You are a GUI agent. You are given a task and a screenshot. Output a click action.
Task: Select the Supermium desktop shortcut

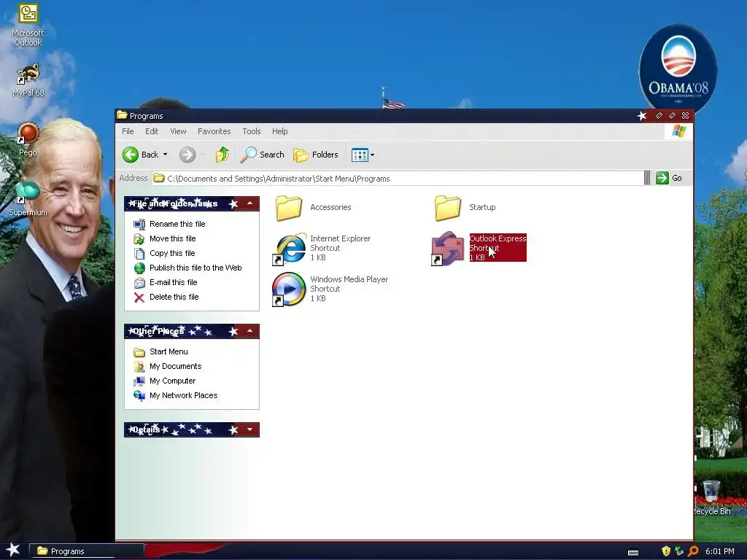[x=28, y=199]
